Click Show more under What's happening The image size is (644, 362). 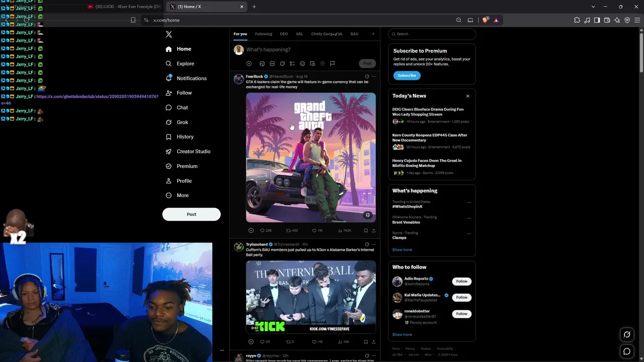pos(402,250)
